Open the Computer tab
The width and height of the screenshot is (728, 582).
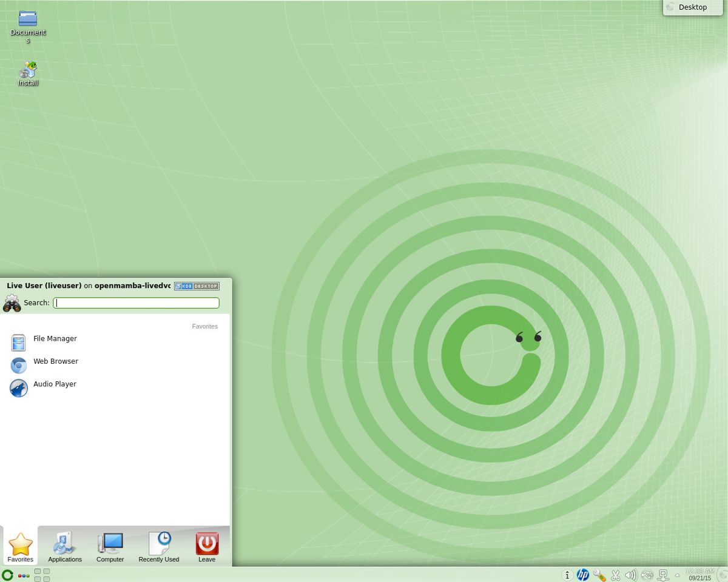[x=110, y=546]
